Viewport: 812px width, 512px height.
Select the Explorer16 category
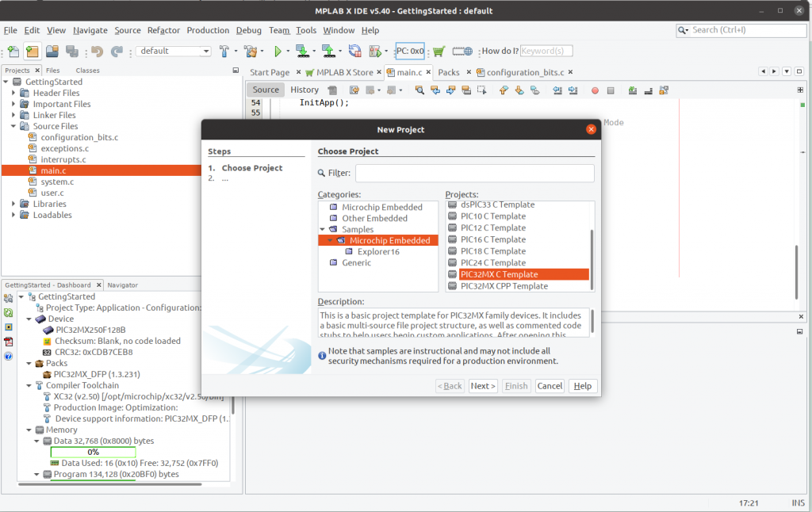(x=378, y=251)
